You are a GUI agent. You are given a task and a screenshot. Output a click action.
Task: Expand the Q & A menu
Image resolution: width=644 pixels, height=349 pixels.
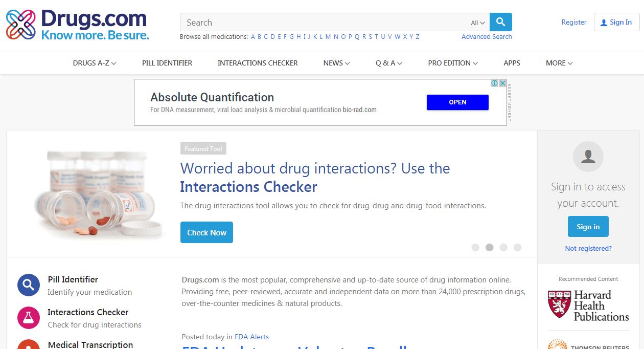click(389, 63)
